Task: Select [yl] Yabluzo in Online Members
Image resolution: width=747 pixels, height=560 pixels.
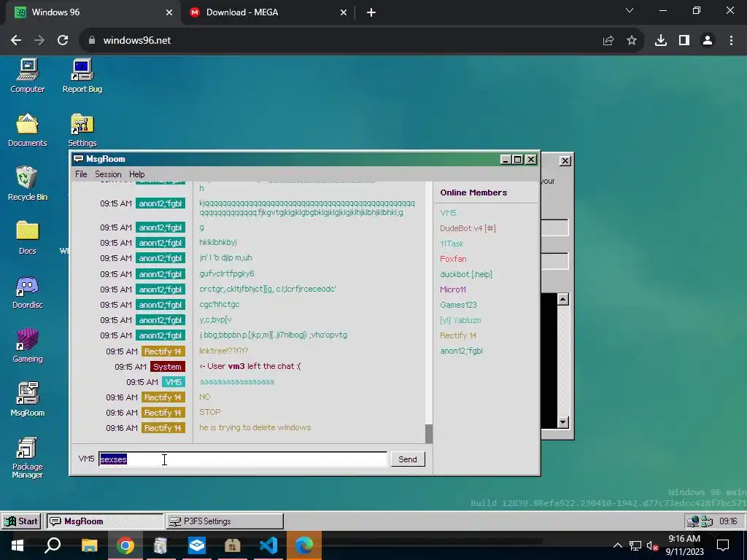Action: 461,320
